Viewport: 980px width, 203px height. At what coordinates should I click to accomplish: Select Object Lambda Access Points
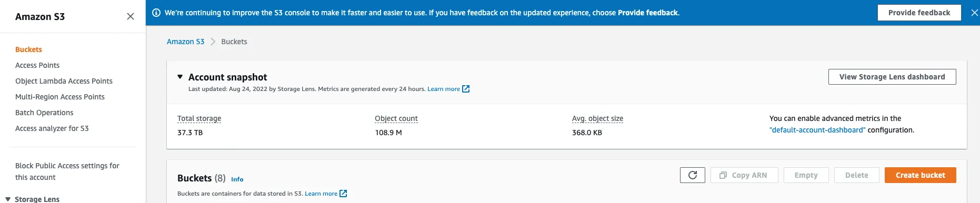(x=64, y=81)
